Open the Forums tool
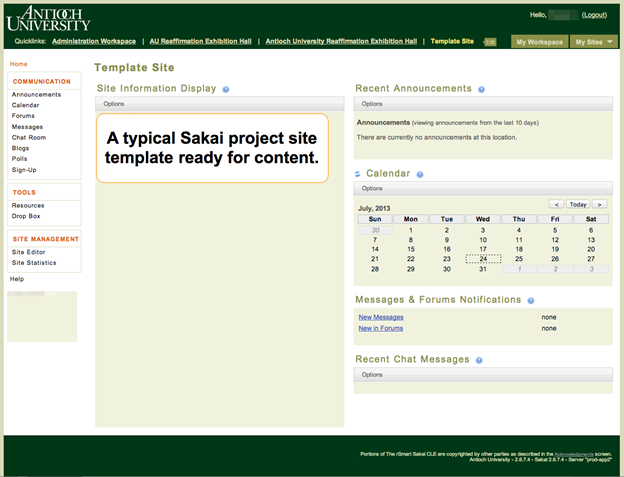624x477 pixels. pyautogui.click(x=23, y=116)
